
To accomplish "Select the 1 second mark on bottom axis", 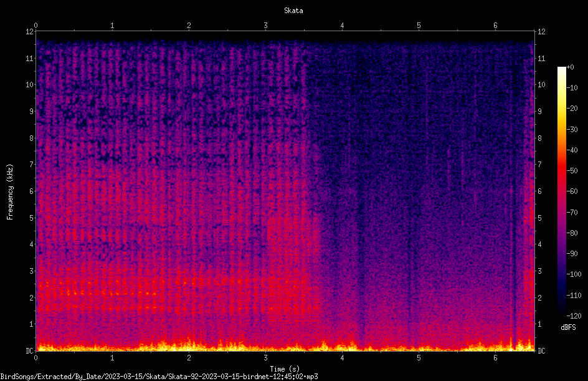I will (x=112, y=358).
